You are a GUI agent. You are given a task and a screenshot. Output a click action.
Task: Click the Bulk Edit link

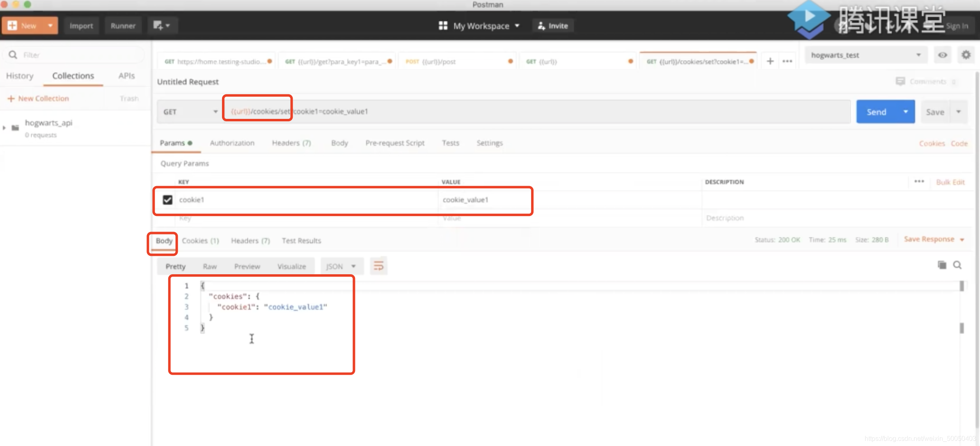[950, 182]
